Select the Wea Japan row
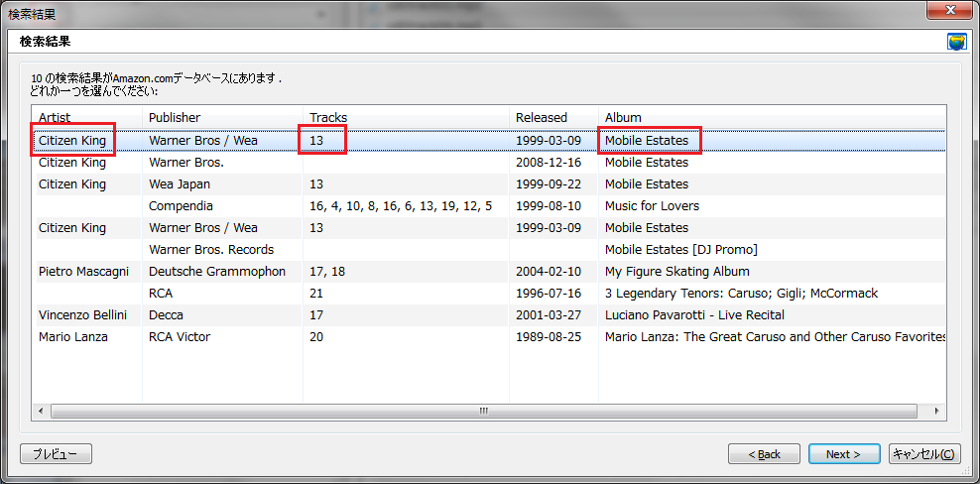The height and width of the screenshot is (484, 980). point(489,184)
